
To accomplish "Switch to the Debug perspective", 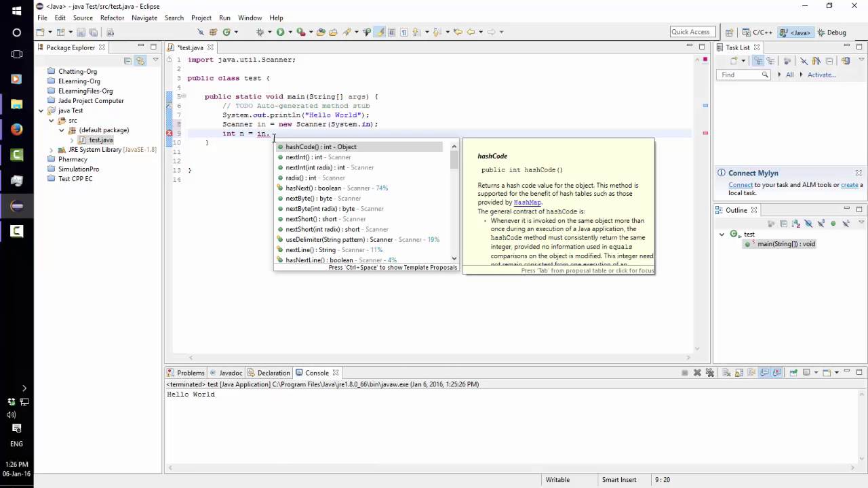I will [x=831, y=32].
